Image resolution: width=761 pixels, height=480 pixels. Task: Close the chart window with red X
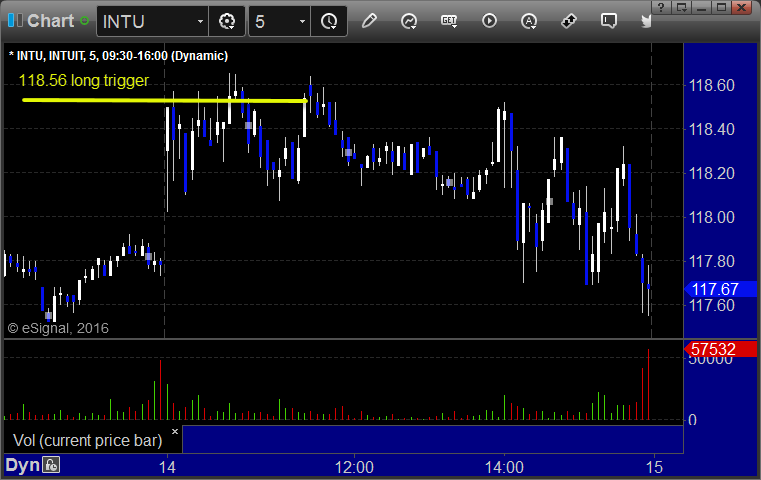point(742,7)
